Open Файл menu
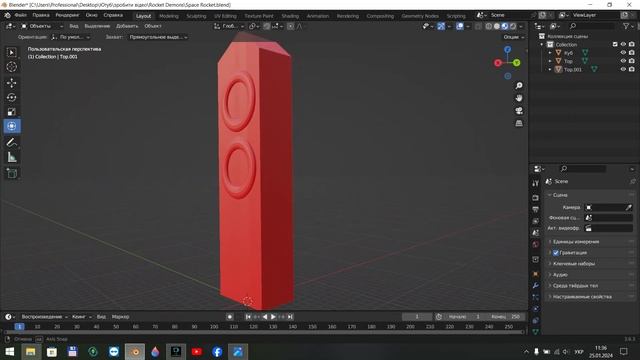The height and width of the screenshot is (360, 640). coord(20,15)
